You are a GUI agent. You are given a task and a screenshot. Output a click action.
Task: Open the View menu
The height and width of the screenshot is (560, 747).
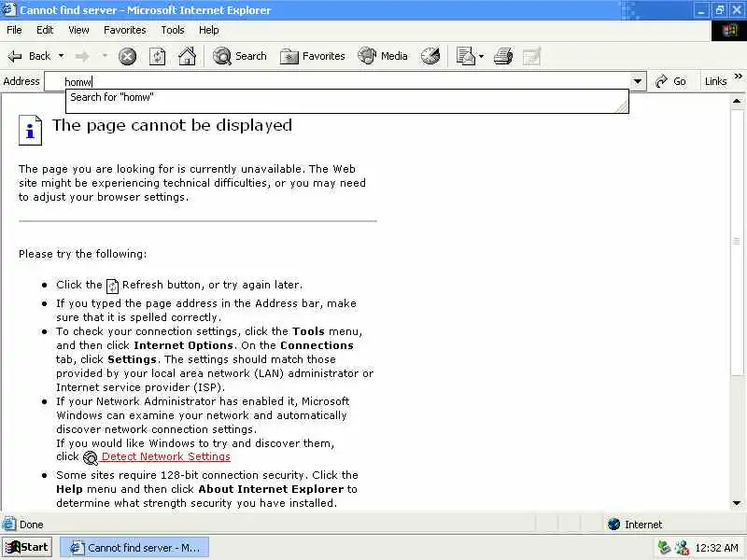[x=78, y=30]
